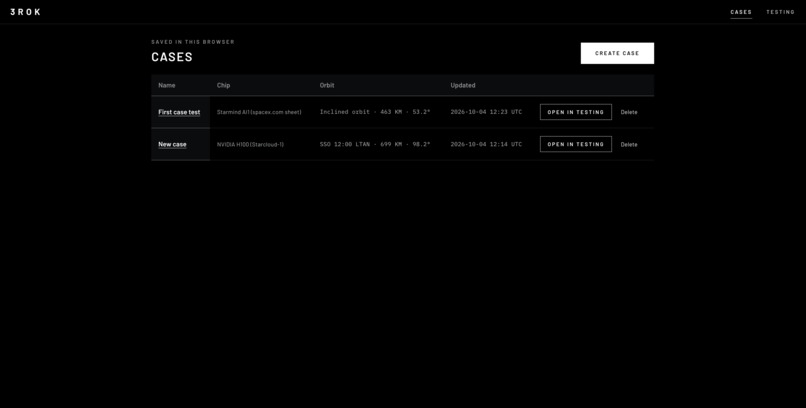
Task: Delete the New case row
Action: coord(629,144)
